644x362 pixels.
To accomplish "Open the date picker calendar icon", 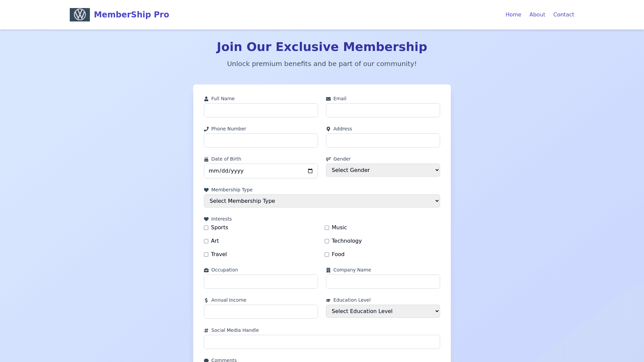I will coord(310,171).
